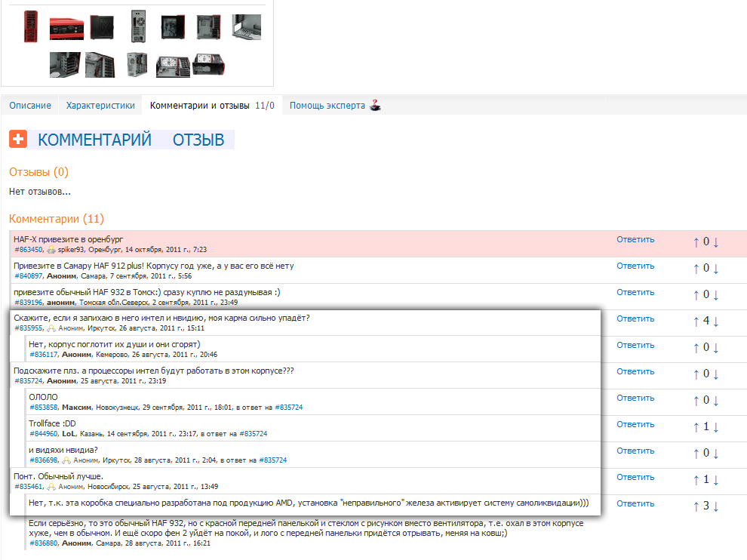Switch to the Характеристики tab
The width and height of the screenshot is (747, 560).
tap(100, 106)
